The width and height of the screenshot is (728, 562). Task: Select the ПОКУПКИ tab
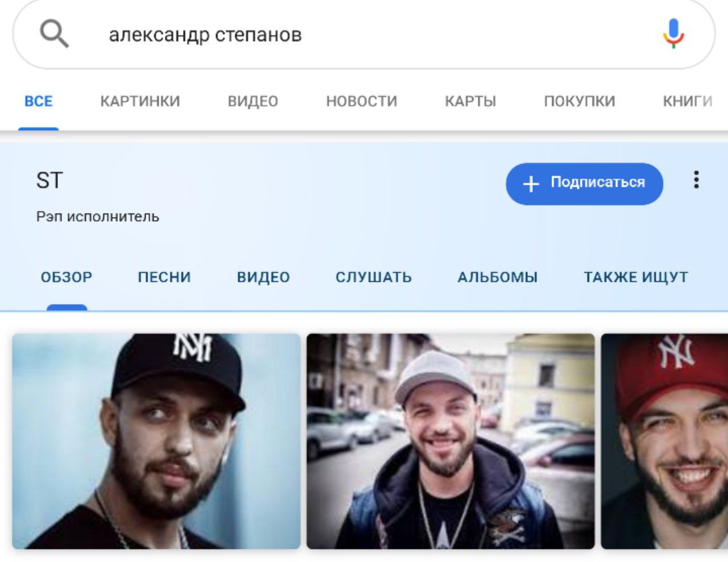pos(580,101)
